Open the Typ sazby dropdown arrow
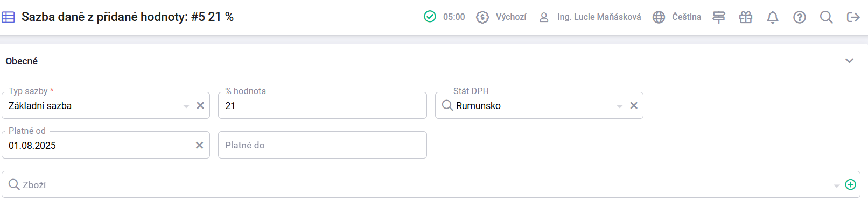 click(x=186, y=106)
